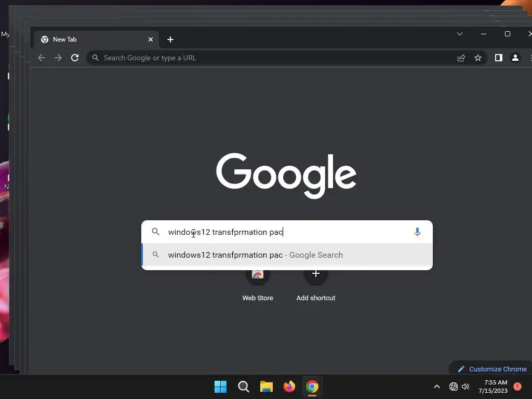Open the notification badge
The image size is (532, 399).
click(517, 387)
